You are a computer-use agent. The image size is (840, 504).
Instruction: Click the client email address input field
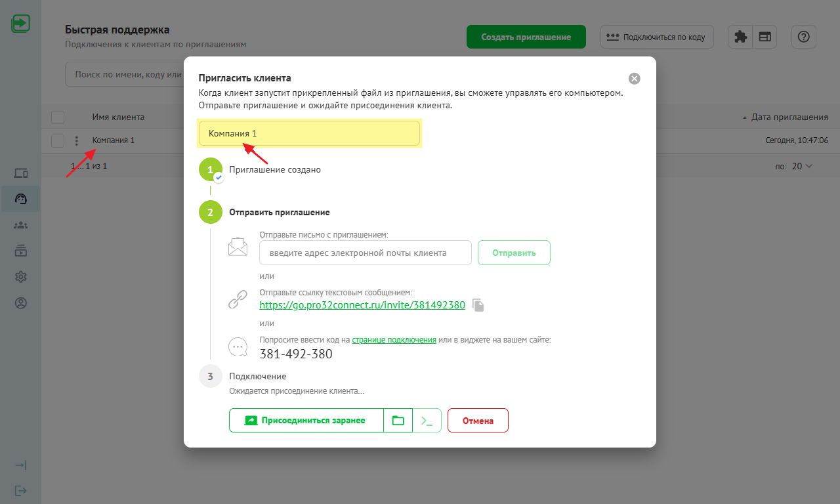366,253
